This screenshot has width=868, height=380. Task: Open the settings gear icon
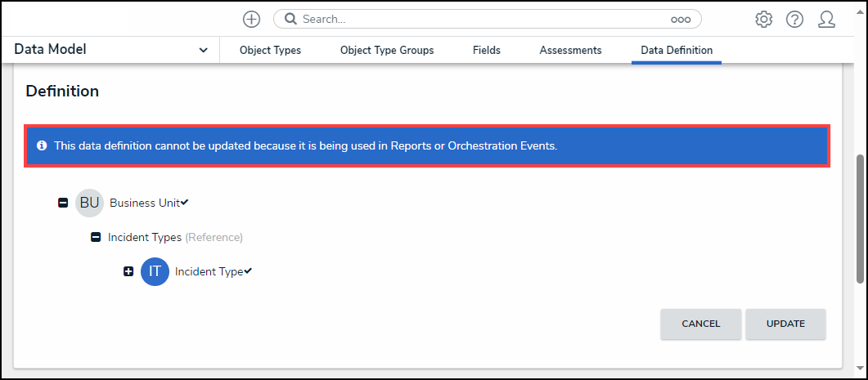[x=764, y=19]
